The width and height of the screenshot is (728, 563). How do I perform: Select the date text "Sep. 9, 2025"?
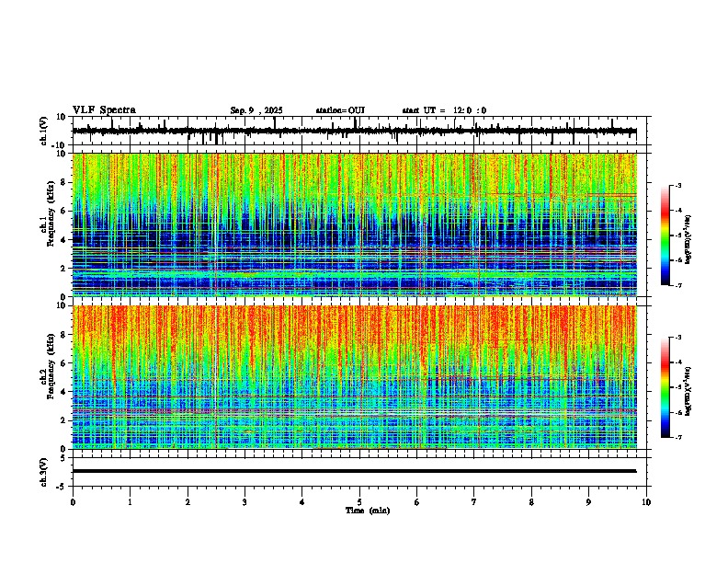tap(256, 110)
